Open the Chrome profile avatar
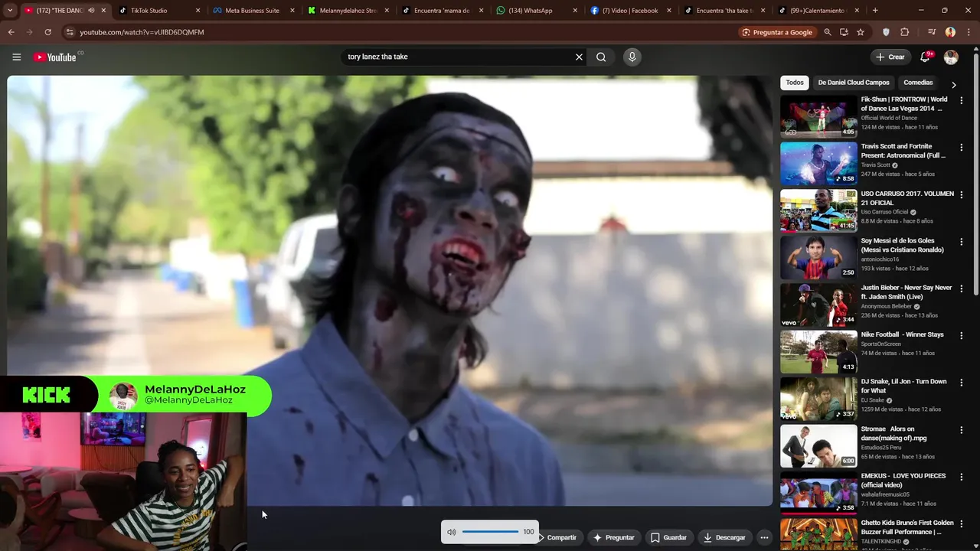The image size is (980, 551). coord(950,32)
